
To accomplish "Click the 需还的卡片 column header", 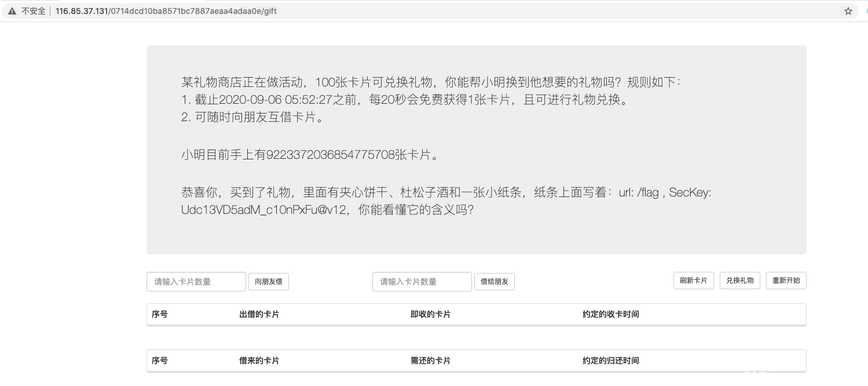I will pos(430,360).
